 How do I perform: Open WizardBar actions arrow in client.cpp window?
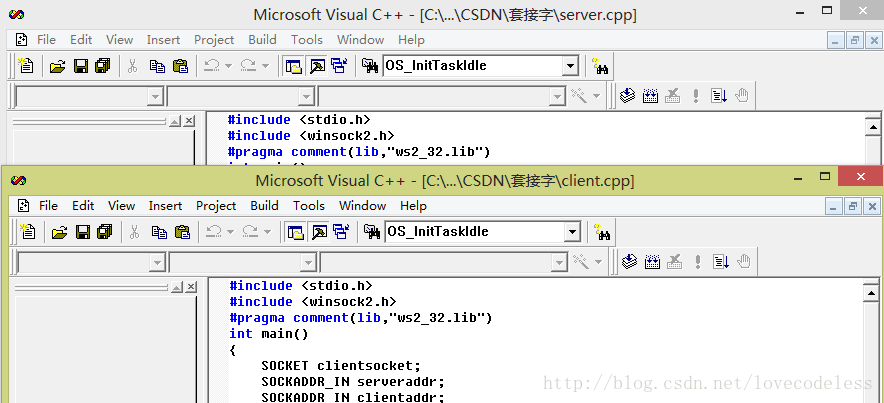pos(598,262)
